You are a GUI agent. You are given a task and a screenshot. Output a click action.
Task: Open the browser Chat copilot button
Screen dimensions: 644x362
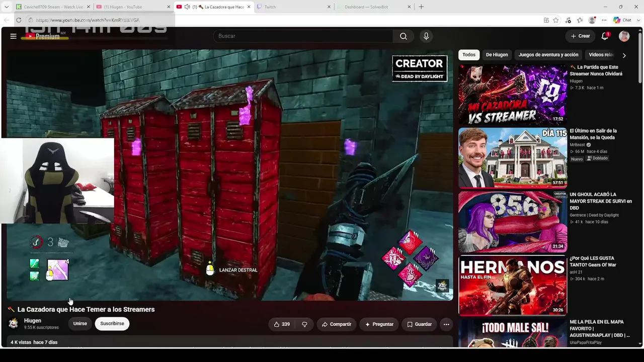[622, 20]
